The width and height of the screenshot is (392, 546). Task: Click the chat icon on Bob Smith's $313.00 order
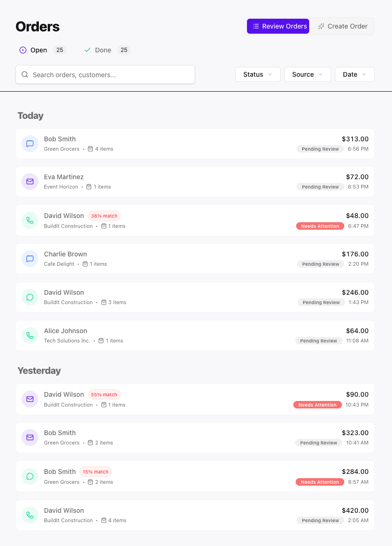point(30,144)
